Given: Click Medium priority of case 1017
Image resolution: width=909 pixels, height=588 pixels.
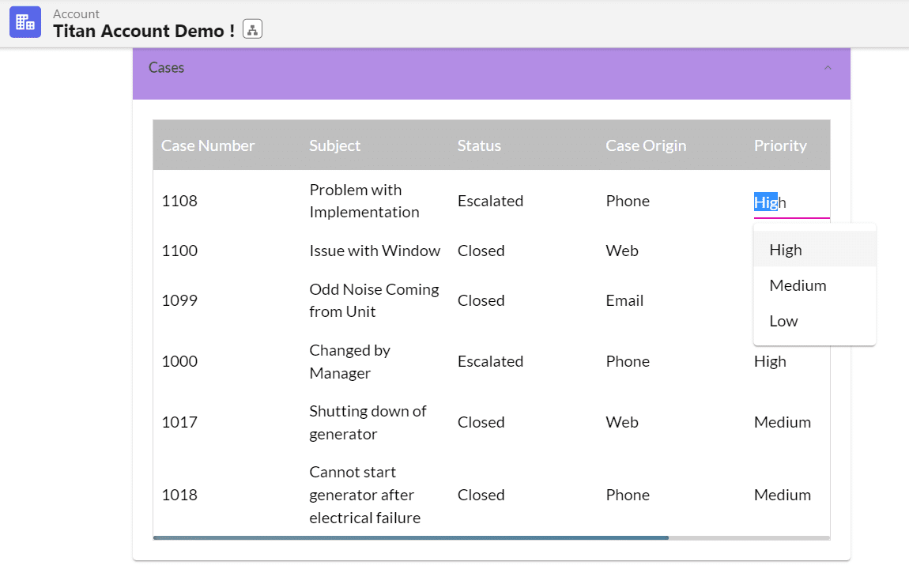Looking at the screenshot, I should coord(782,422).
